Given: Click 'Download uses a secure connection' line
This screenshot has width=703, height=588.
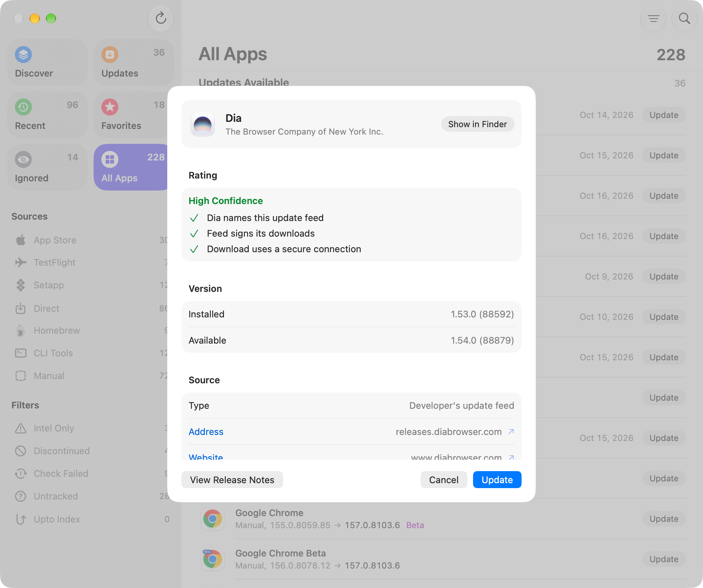Looking at the screenshot, I should [x=284, y=249].
